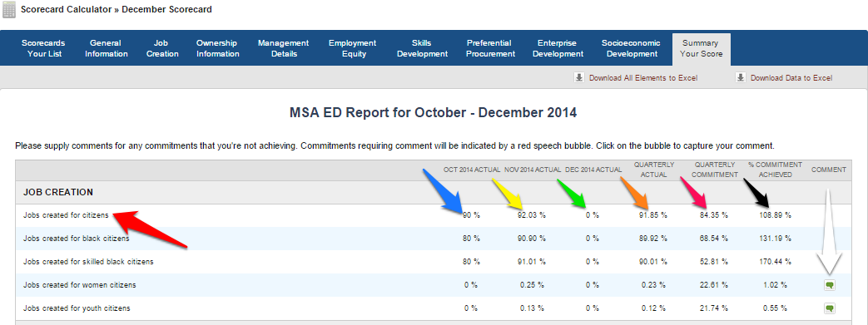Click the 0.55 % commitment achieved value
Image resolution: width=868 pixels, height=325 pixels.
(775, 308)
